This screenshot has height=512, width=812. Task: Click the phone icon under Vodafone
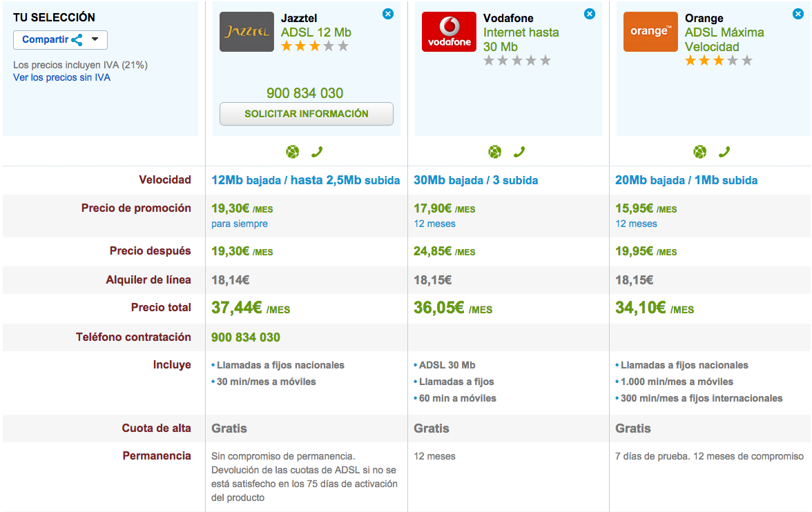pyautogui.click(x=519, y=152)
